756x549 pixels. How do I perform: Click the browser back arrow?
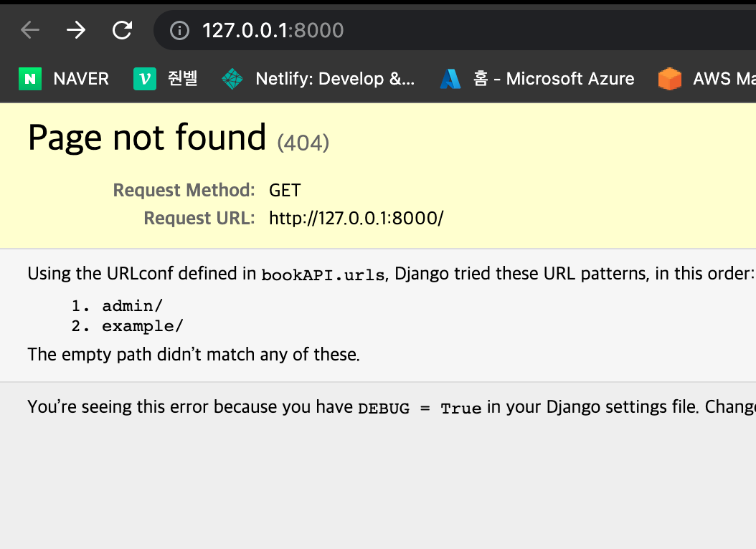30,30
